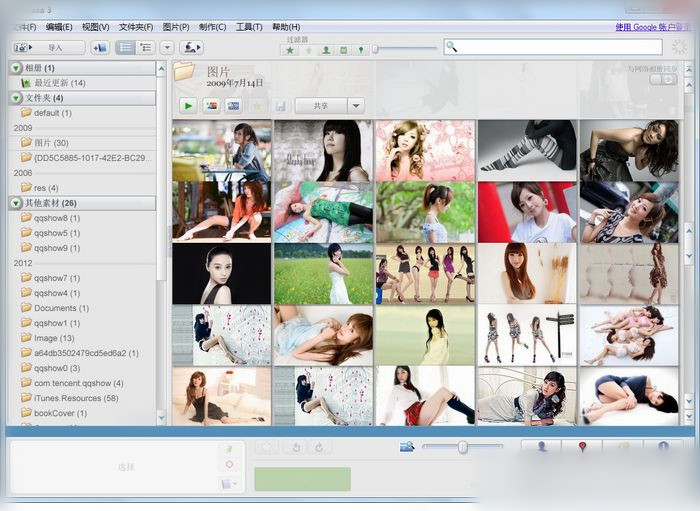
Task: Select the com.tencent.qqshow (4) folder
Action: tap(82, 383)
